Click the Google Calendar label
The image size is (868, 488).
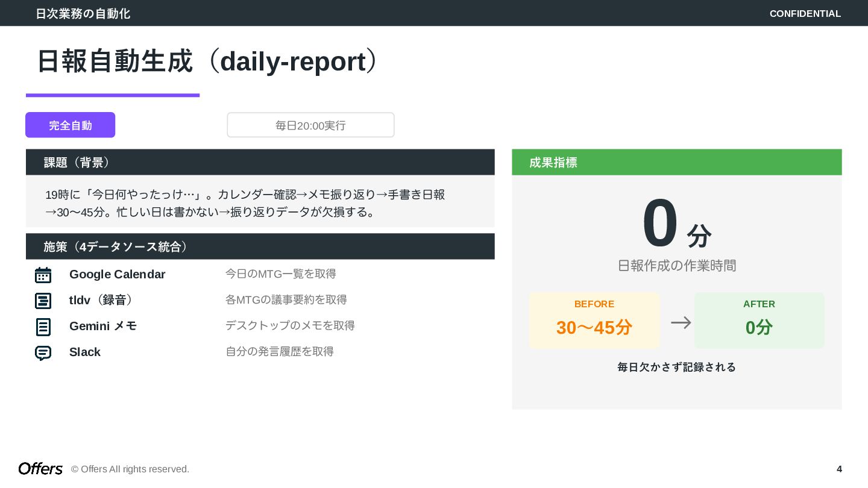117,274
